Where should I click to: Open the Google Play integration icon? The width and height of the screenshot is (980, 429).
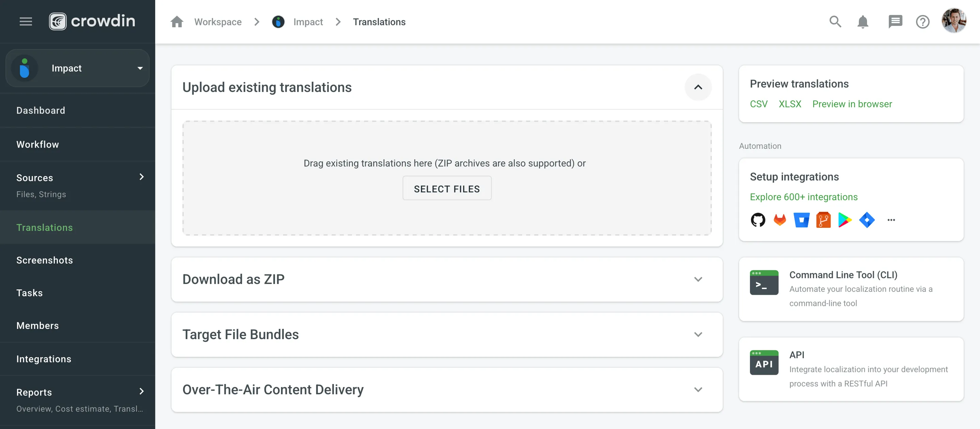(845, 220)
